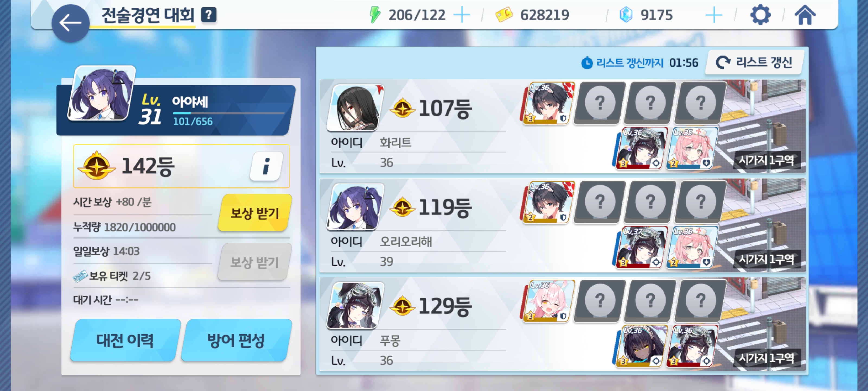This screenshot has height=391, width=868.
Task: Open 방어 편성 defense formation
Action: 236,340
